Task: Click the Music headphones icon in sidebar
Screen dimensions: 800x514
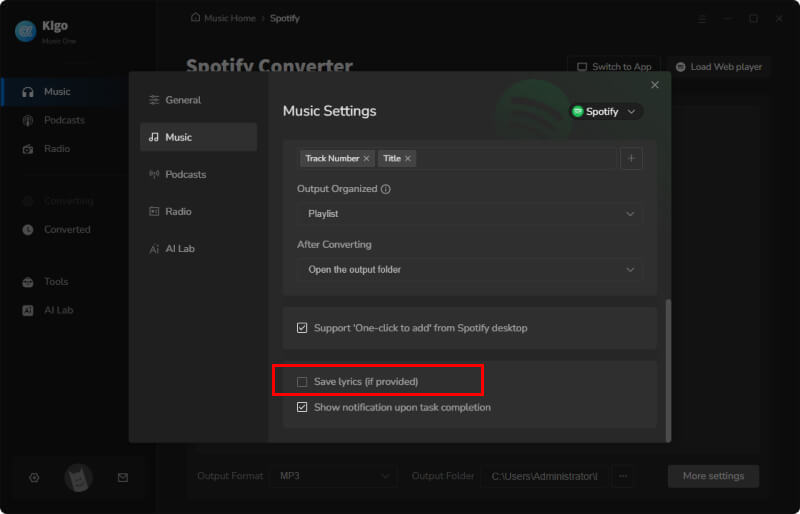Action: point(28,92)
